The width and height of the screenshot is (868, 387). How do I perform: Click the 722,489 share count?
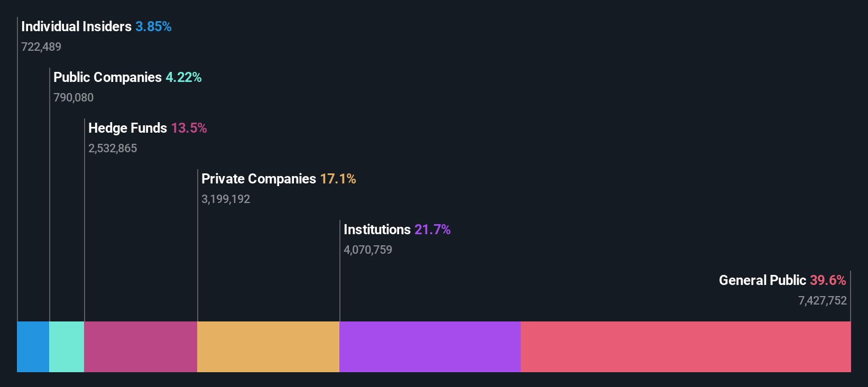[x=41, y=47]
